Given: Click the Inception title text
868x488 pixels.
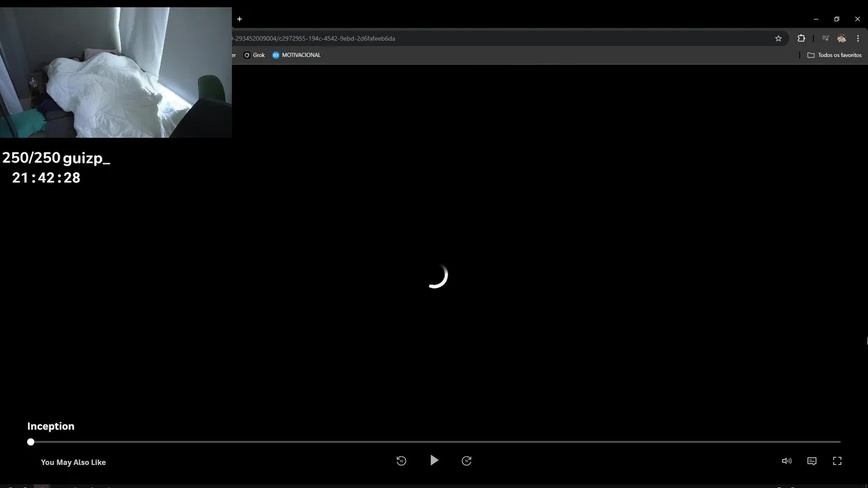Looking at the screenshot, I should click(51, 426).
